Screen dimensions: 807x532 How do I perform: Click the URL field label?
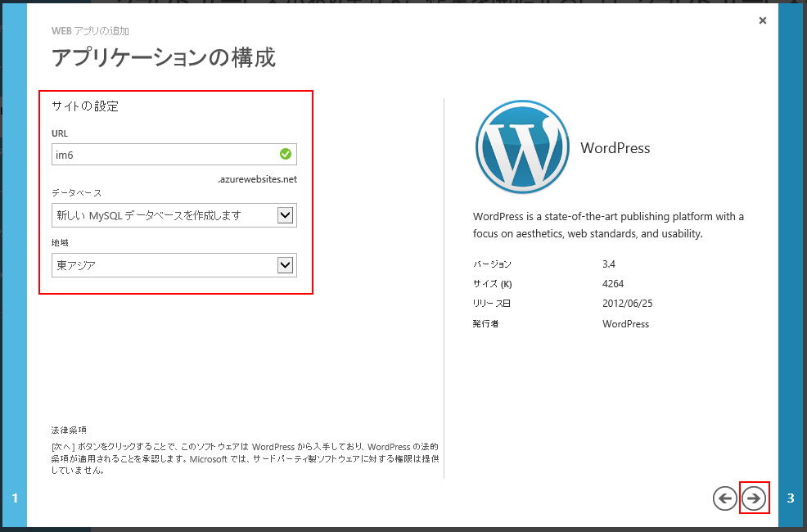coord(60,133)
